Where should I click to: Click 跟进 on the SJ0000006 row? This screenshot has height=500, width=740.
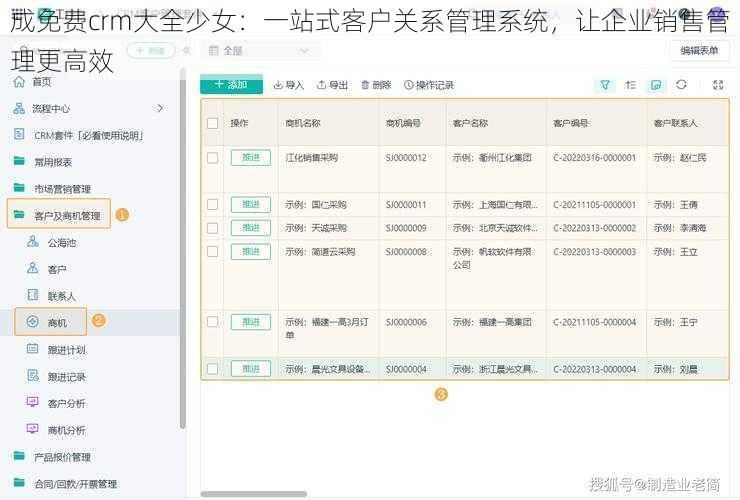pyautogui.click(x=251, y=322)
